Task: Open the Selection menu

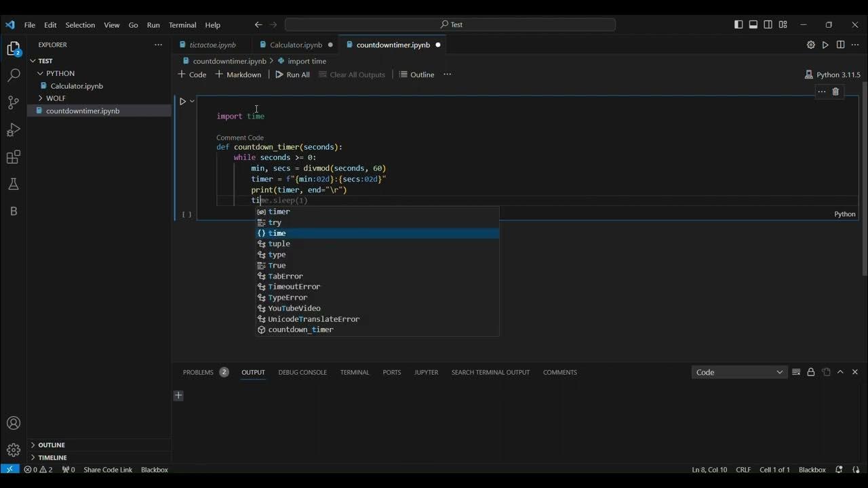Action: coord(80,25)
